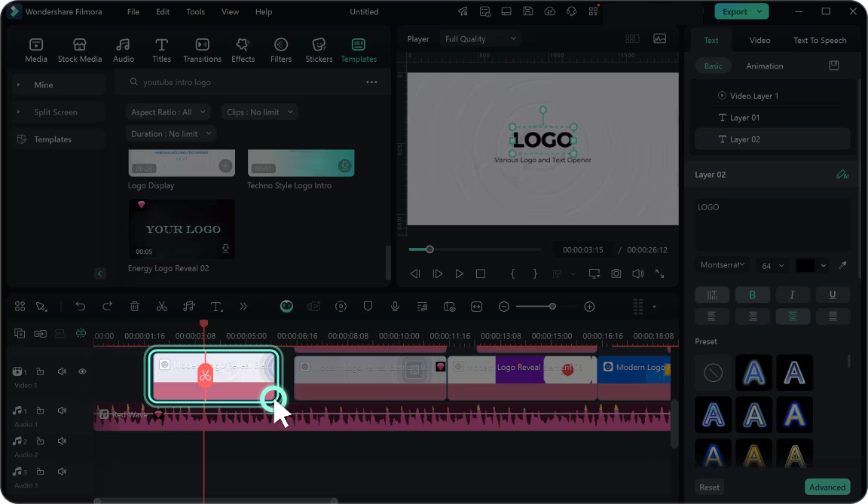This screenshot has height=504, width=868.
Task: Open the Effects panel
Action: pyautogui.click(x=243, y=50)
